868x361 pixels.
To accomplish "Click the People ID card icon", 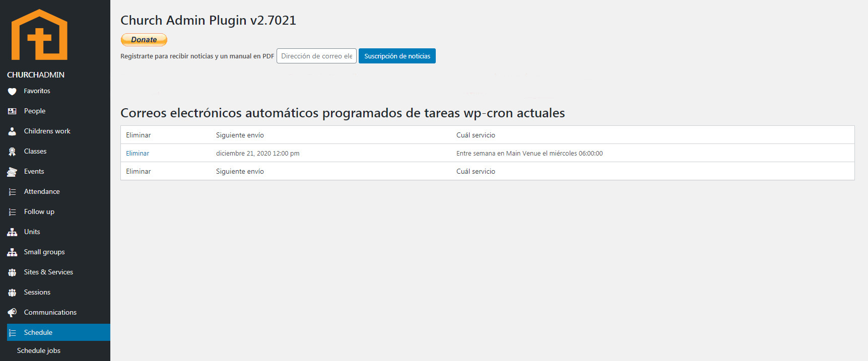I will tap(12, 111).
